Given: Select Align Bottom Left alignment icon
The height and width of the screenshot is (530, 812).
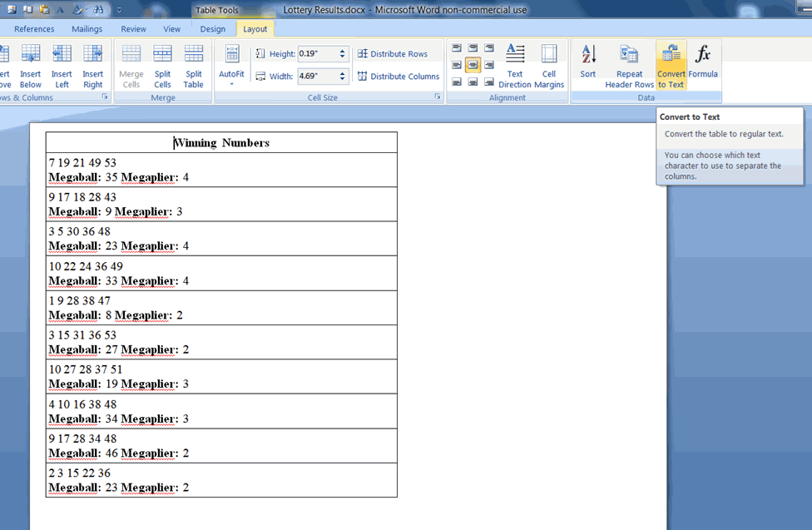Looking at the screenshot, I should coord(456,82).
